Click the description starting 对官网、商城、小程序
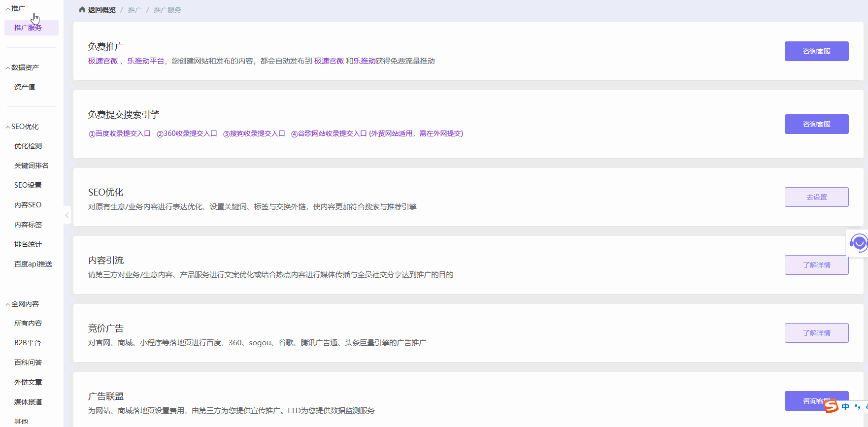Viewport: 868px width, 427px height. [257, 343]
